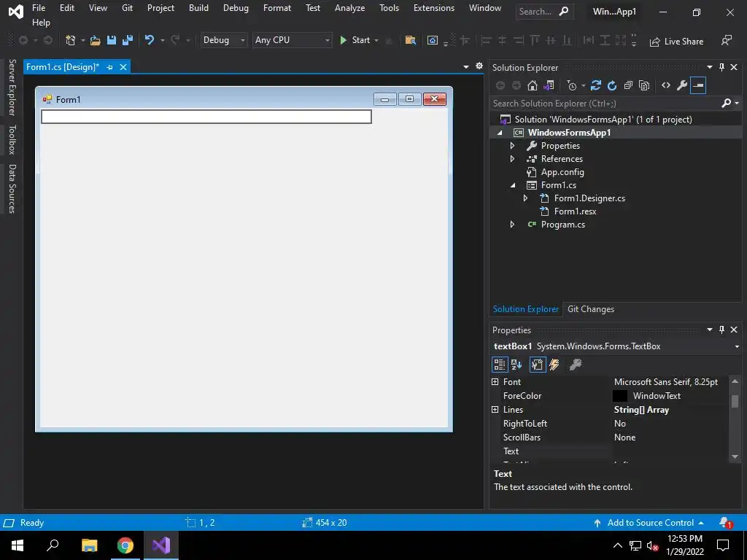
Task: Click Add to Source Control in status bar
Action: pos(649,523)
